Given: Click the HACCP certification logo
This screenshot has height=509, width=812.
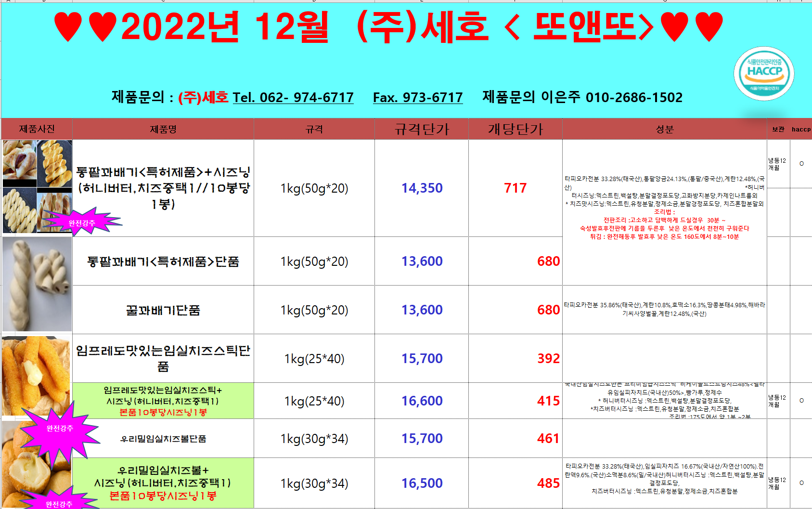Looking at the screenshot, I should click(x=764, y=74).
